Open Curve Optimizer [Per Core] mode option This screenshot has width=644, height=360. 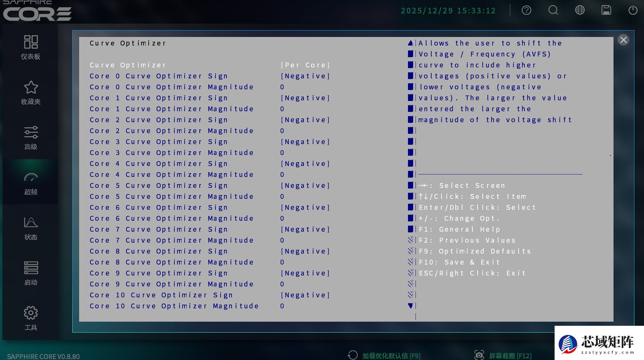click(305, 65)
